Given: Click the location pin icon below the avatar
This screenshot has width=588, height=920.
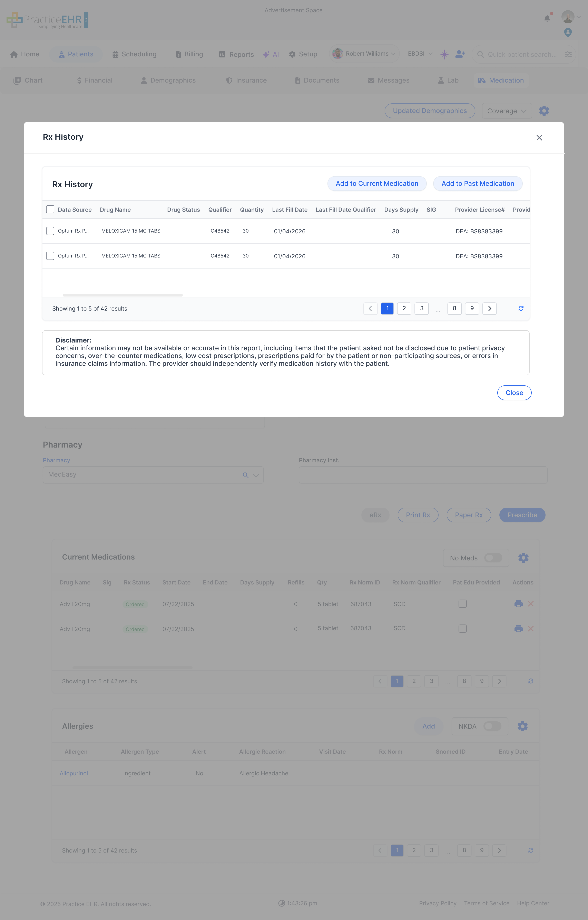Looking at the screenshot, I should [568, 33].
